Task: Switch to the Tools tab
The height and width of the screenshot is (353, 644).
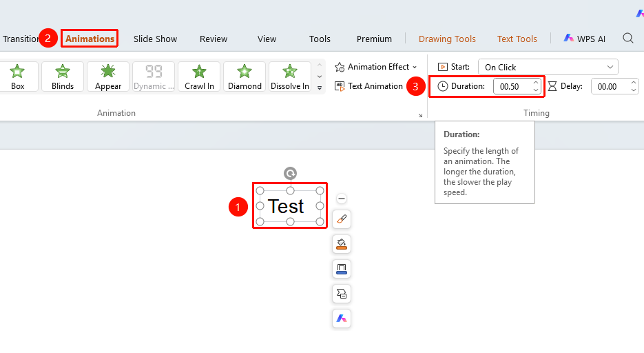Action: pyautogui.click(x=320, y=39)
